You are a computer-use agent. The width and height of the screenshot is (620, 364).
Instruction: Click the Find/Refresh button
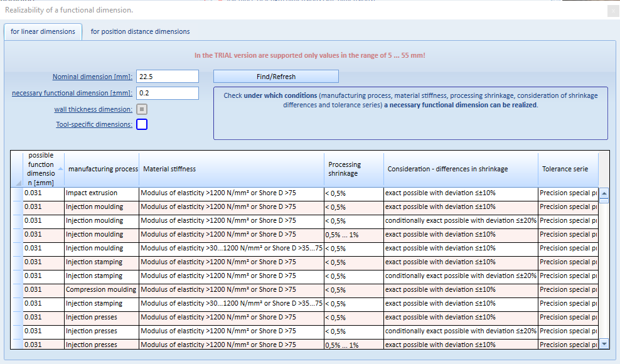[276, 77]
